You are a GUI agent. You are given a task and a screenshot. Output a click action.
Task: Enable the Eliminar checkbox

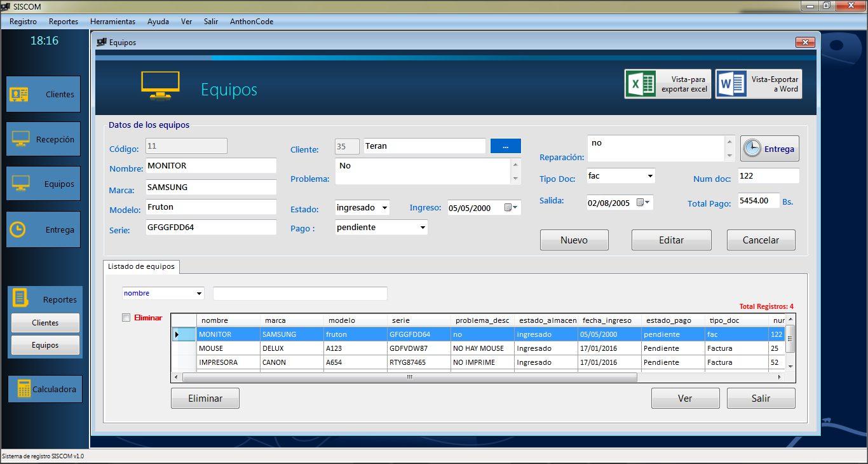click(x=126, y=317)
